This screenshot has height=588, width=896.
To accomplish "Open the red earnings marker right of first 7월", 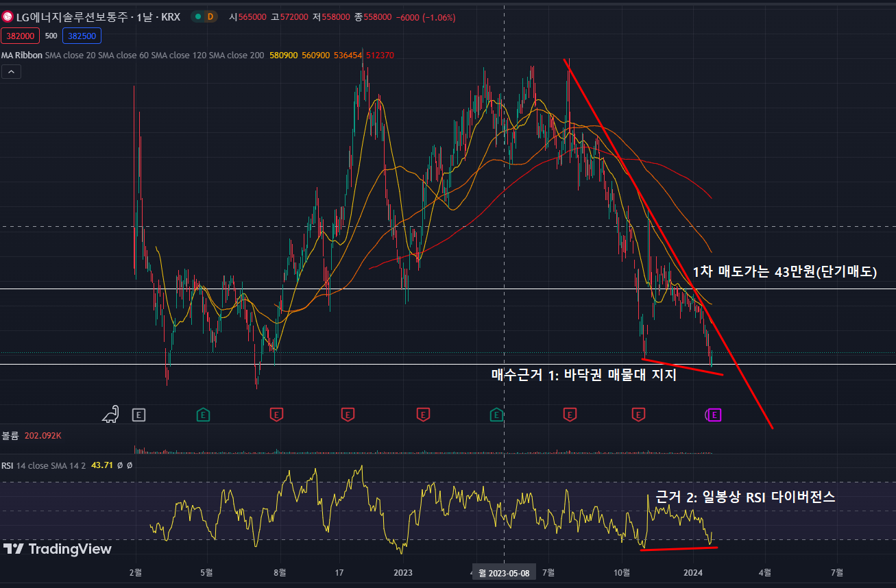I will point(570,414).
